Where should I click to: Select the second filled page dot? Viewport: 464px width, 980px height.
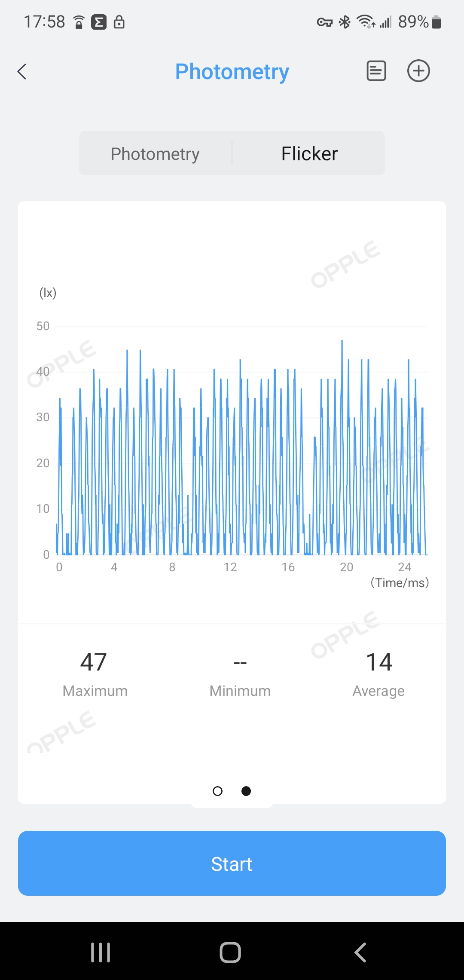(246, 791)
